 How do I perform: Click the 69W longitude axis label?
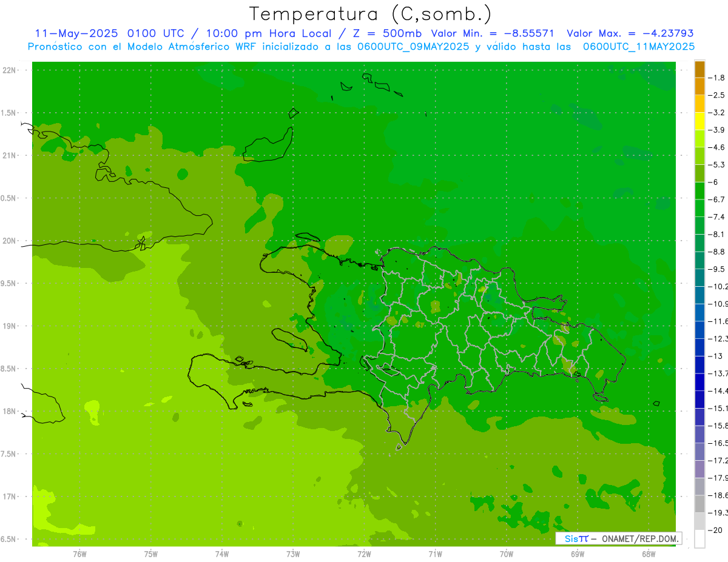click(x=578, y=554)
